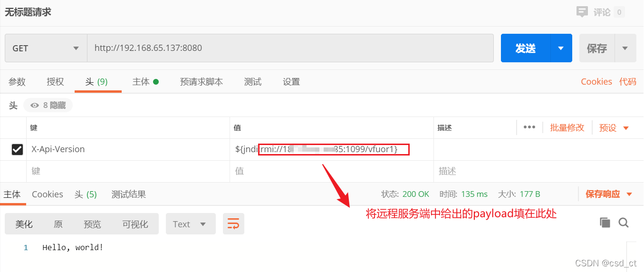Screen dimensions: 644x272
Task: Click the empty 键 key field
Action: point(128,171)
